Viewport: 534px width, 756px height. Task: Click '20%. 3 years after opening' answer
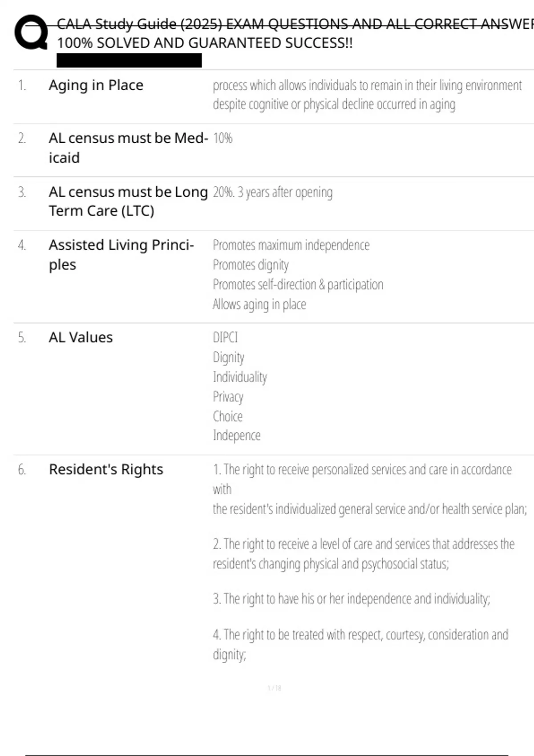(x=273, y=192)
